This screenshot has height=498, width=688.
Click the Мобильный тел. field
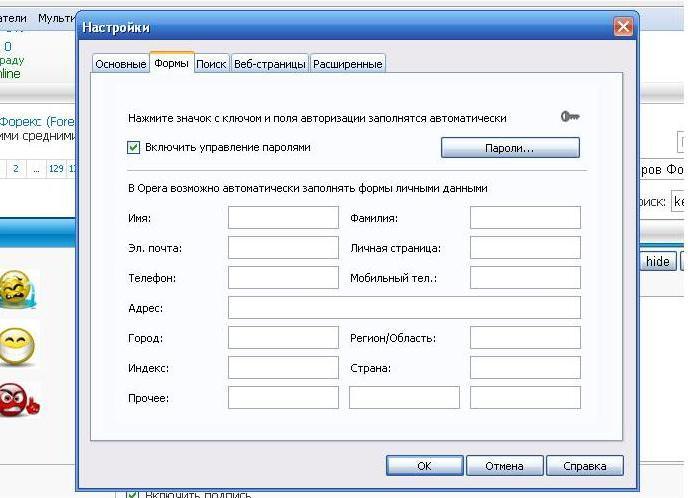525,278
